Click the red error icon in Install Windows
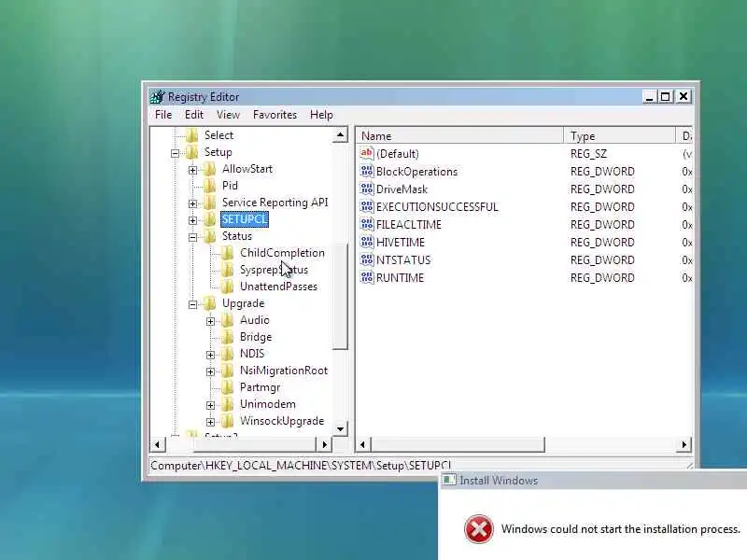747x560 pixels. [x=478, y=528]
